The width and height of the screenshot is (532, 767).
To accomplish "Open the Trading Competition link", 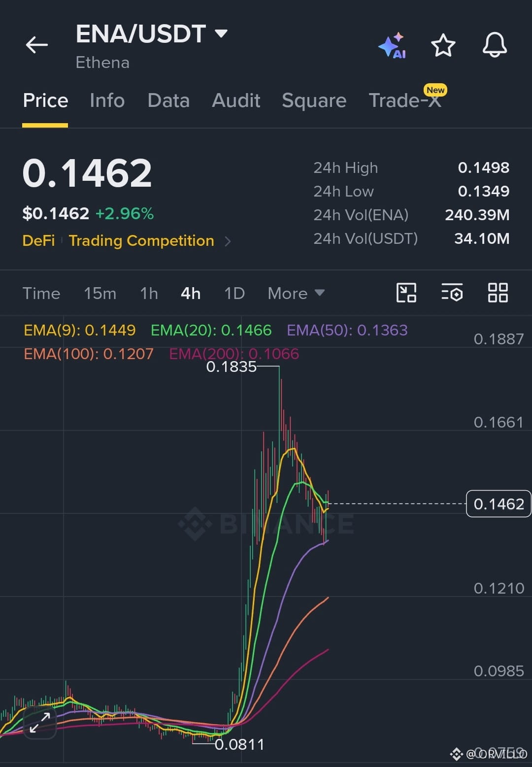I will pos(141,241).
